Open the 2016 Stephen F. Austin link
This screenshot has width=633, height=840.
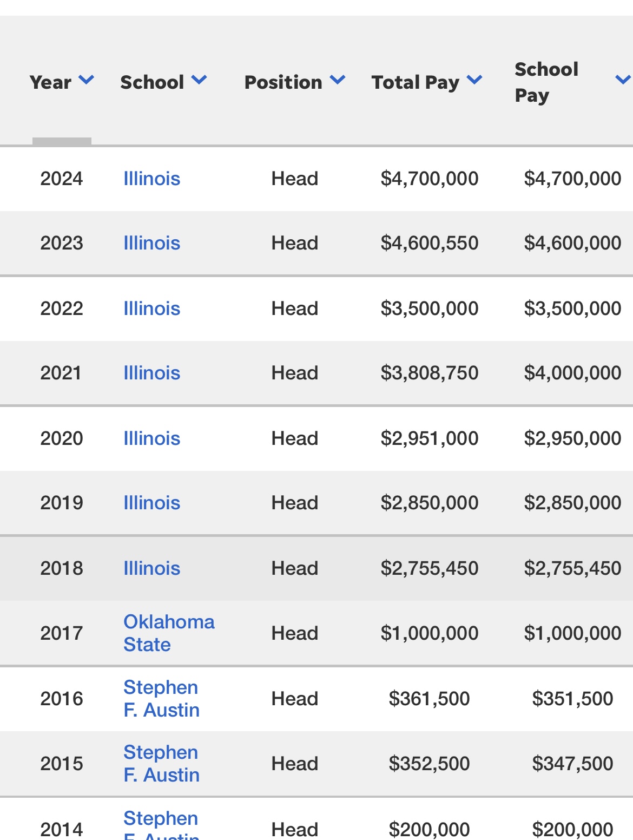(161, 699)
